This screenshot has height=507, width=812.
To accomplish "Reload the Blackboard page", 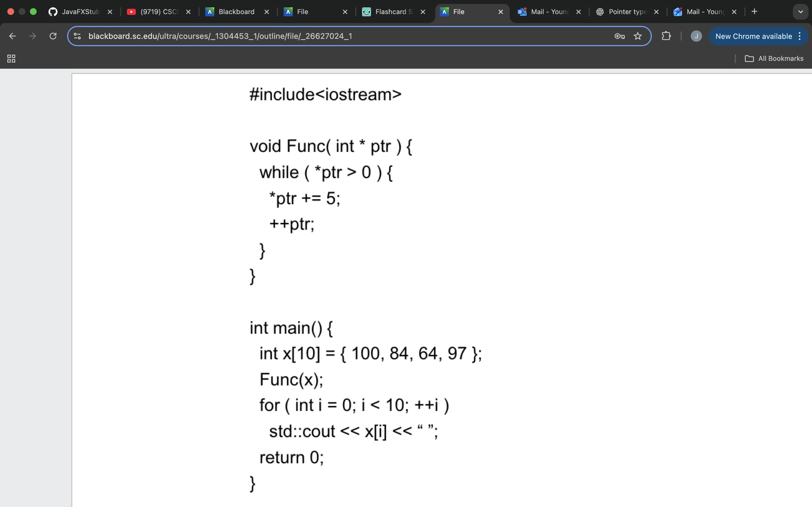I will click(x=53, y=36).
